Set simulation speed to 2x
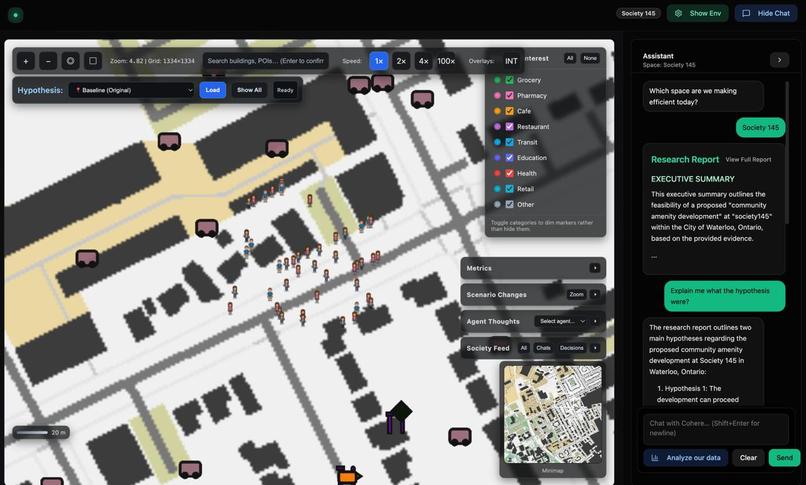 coord(401,61)
